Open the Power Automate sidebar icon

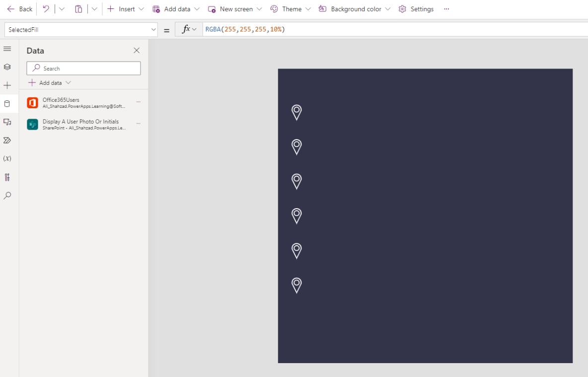(7, 140)
